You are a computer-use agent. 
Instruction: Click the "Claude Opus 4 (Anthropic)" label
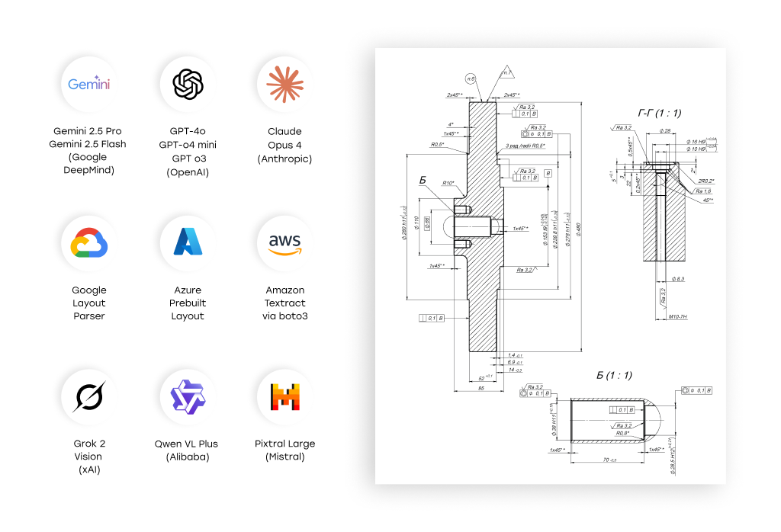(x=284, y=145)
